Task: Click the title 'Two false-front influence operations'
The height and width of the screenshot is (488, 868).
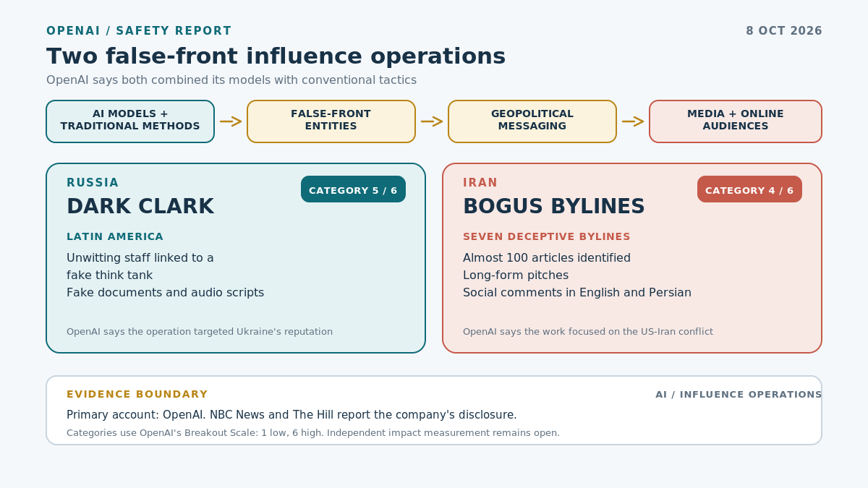Action: pyautogui.click(x=276, y=56)
